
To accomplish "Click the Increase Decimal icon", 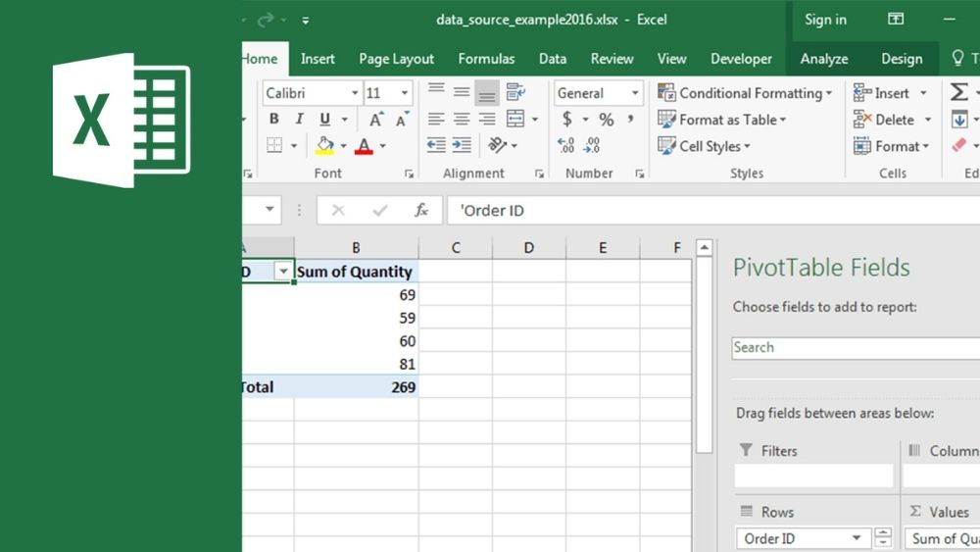I will (566, 146).
